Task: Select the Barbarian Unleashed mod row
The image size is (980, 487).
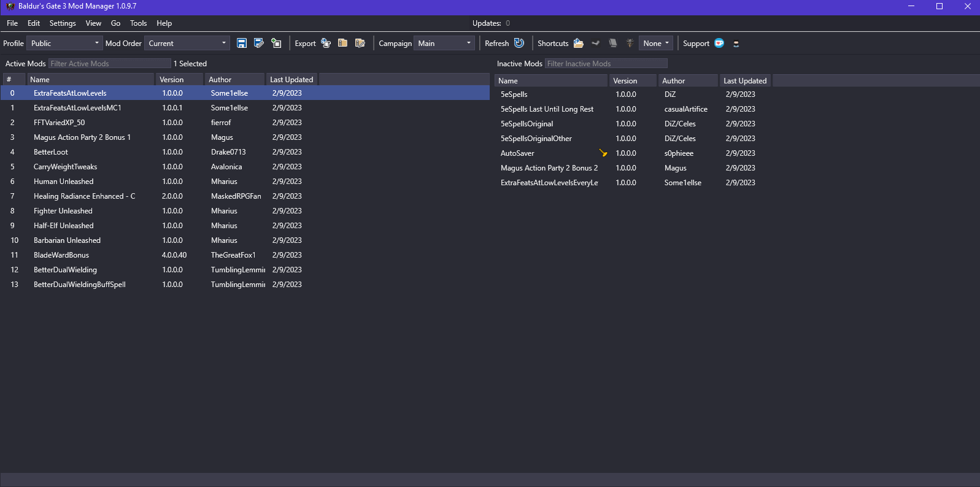Action: (245, 240)
